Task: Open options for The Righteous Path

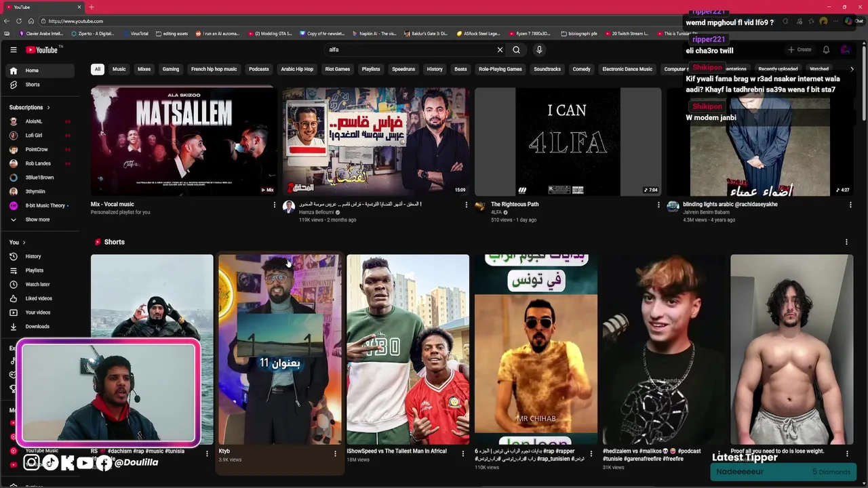Action: (658, 205)
